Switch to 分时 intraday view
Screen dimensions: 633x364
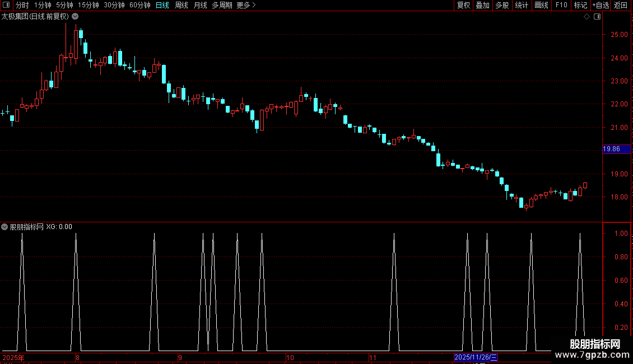click(22, 5)
